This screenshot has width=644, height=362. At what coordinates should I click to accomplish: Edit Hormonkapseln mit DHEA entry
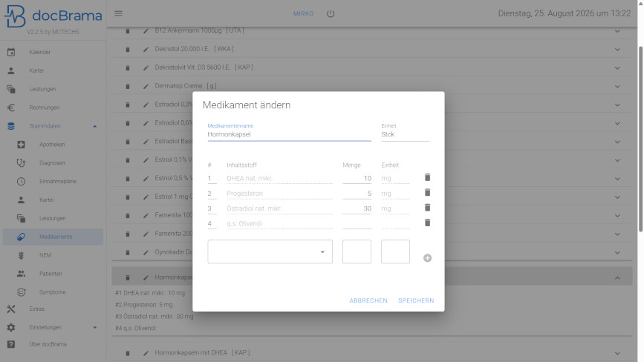tap(146, 353)
